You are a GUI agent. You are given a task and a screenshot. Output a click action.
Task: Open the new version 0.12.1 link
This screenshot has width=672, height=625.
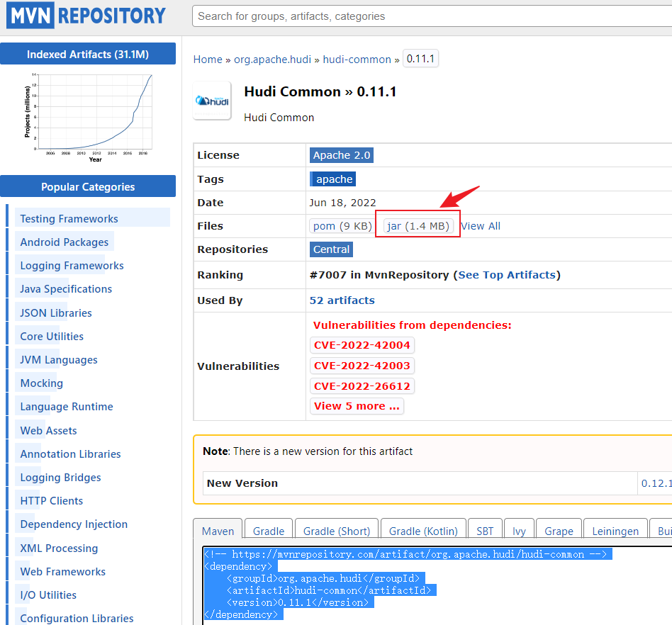(656, 483)
